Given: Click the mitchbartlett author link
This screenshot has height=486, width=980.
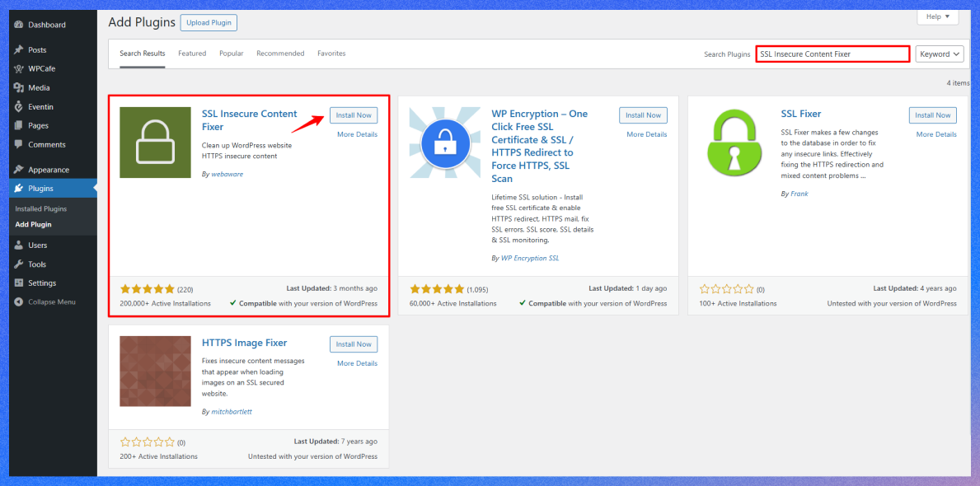Looking at the screenshot, I should coord(232,412).
